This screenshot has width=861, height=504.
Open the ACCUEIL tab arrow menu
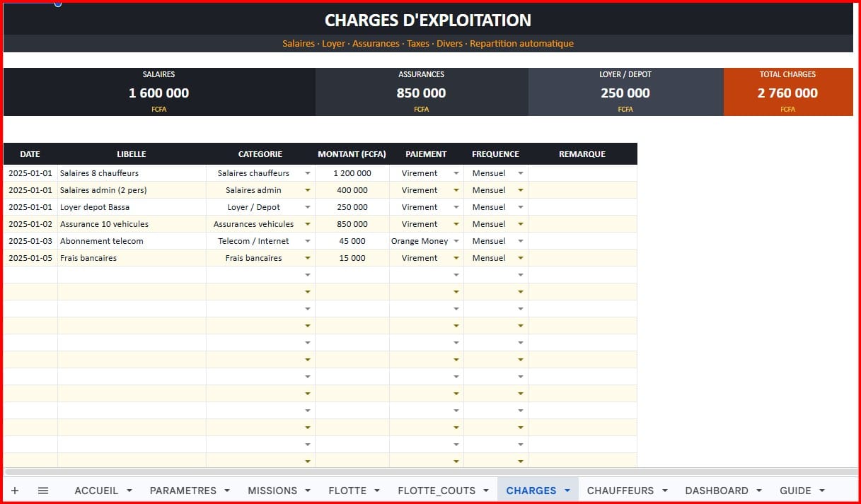[129, 491]
